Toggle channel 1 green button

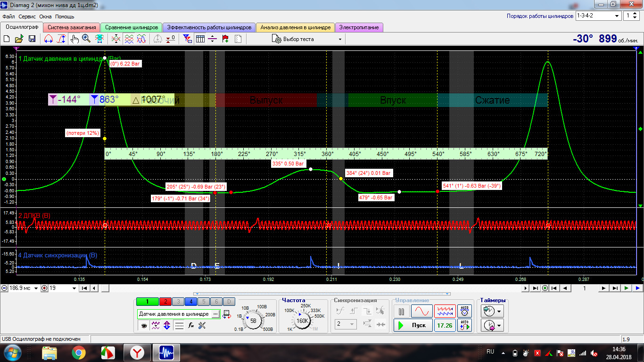coord(147,302)
